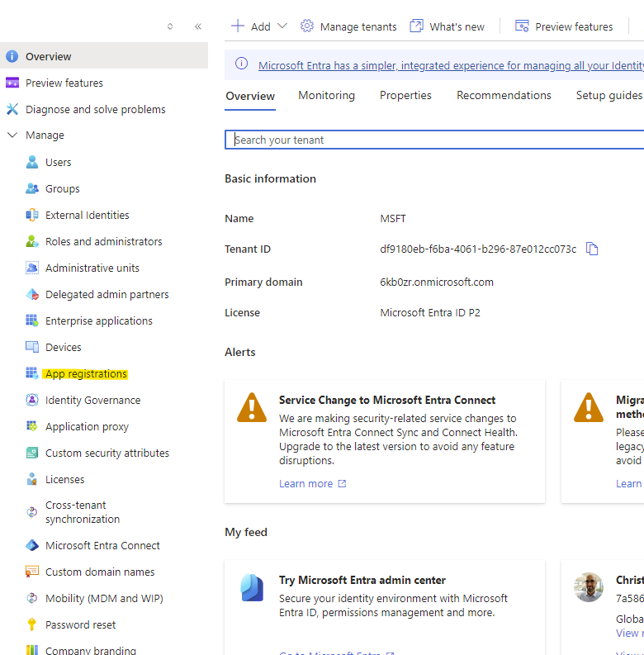Click the Users icon in sidebar
Image resolution: width=644 pixels, height=655 pixels.
[32, 162]
